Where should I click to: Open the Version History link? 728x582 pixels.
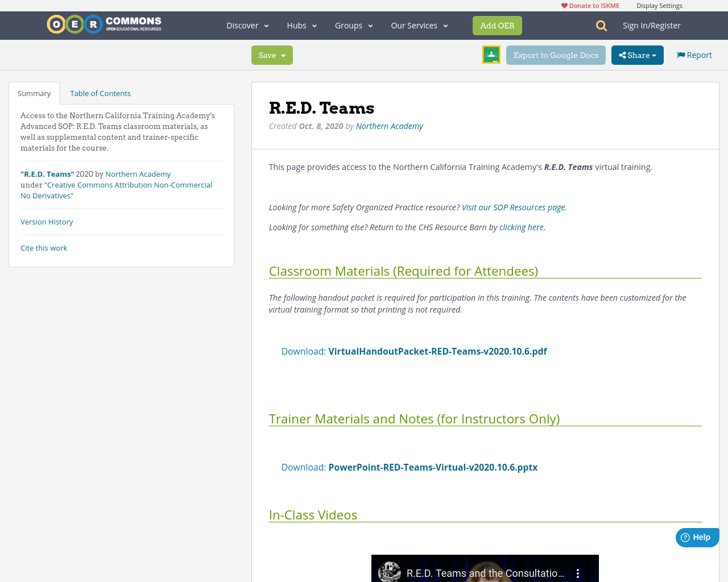point(47,221)
